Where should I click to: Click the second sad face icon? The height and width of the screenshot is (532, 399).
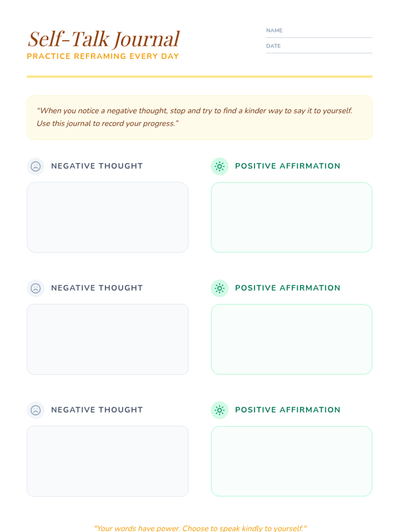(36, 288)
